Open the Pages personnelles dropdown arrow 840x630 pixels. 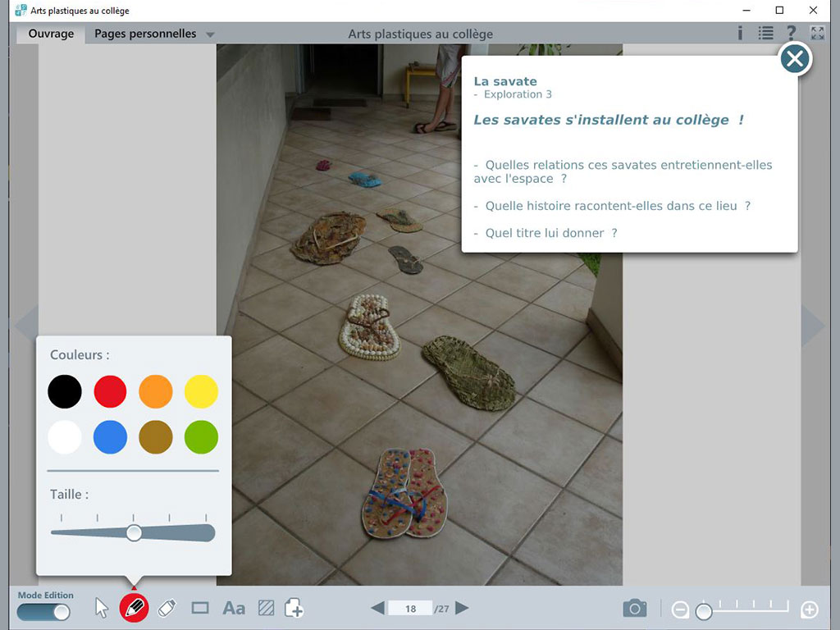211,34
